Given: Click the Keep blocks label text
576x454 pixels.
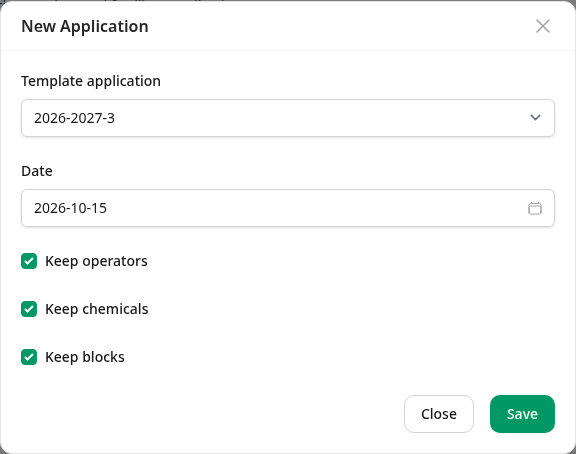Looking at the screenshot, I should tap(85, 357).
